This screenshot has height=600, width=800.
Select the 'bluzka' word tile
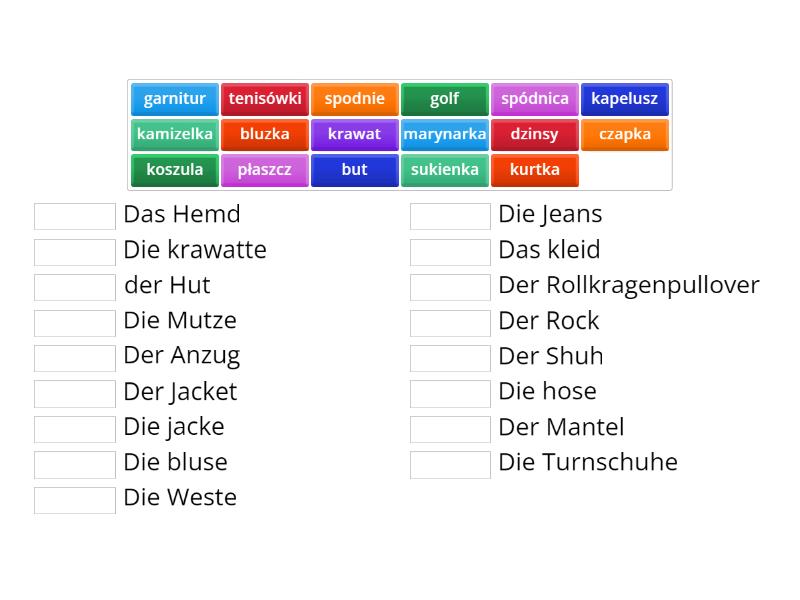pyautogui.click(x=265, y=134)
